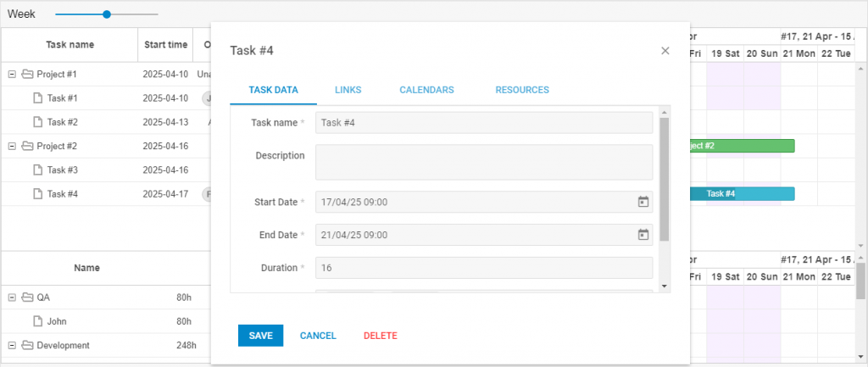Click the Start Date input field
Screen dimensions: 868x367
pyautogui.click(x=484, y=202)
